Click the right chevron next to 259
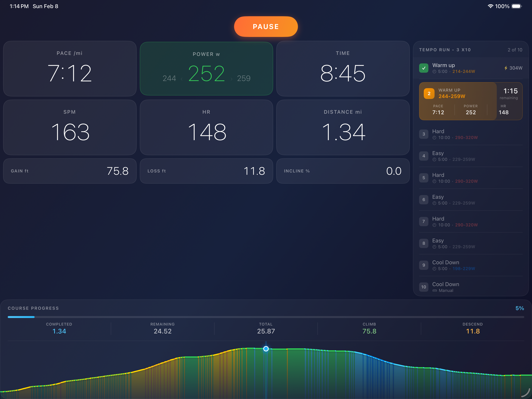This screenshot has height=399, width=532. (231, 79)
